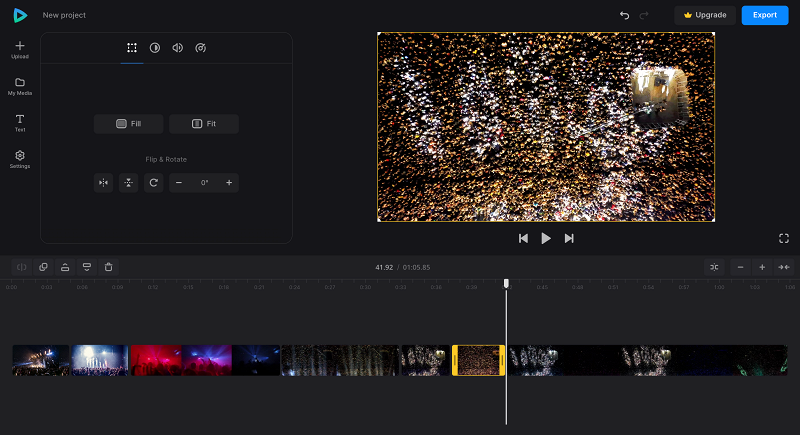Open the audio volume tab
800x435 pixels.
tap(178, 47)
